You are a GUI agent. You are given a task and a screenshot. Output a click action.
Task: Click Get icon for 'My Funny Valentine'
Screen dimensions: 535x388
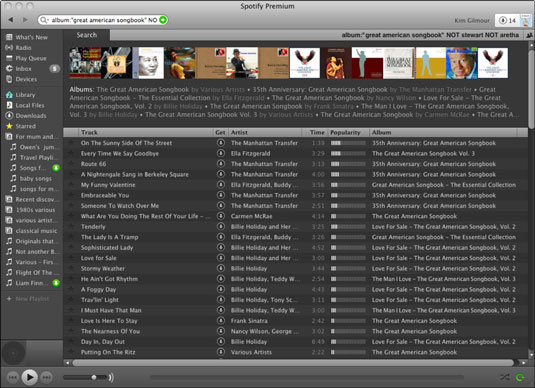click(x=221, y=185)
